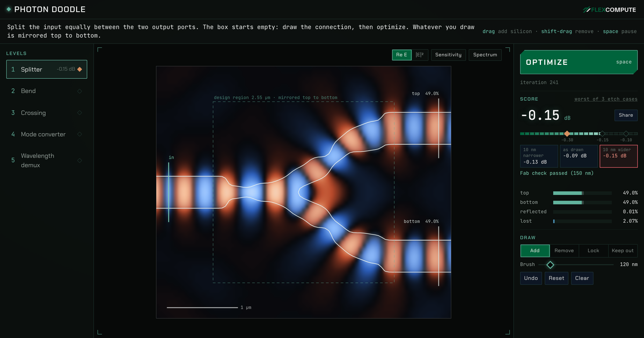
Task: Click the 120 nm brush size value
Action: pyautogui.click(x=628, y=264)
